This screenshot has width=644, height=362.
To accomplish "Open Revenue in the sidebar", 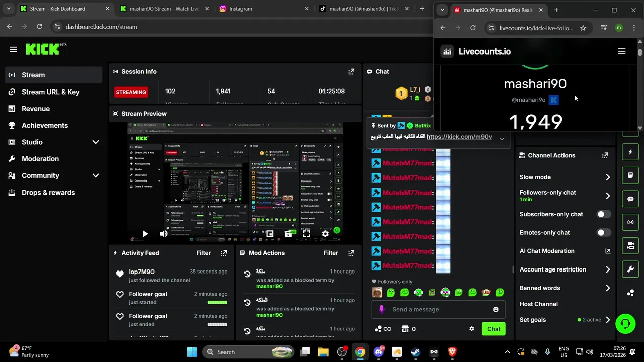I will pyautogui.click(x=53, y=109).
